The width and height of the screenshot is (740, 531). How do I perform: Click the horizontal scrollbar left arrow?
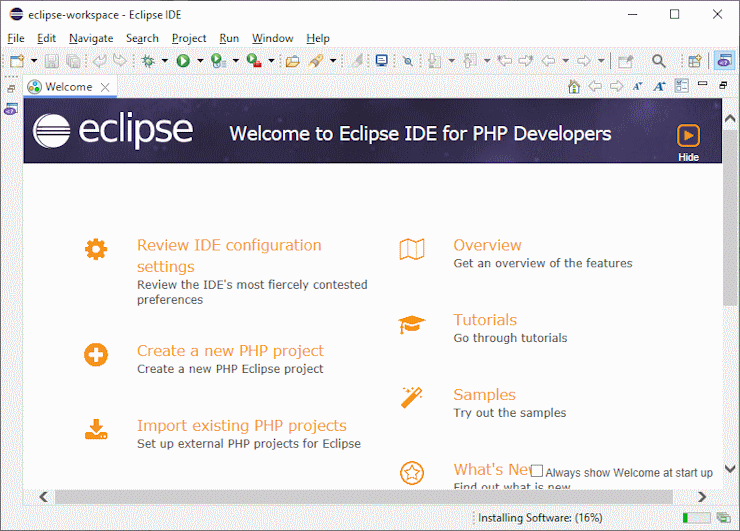click(x=43, y=497)
